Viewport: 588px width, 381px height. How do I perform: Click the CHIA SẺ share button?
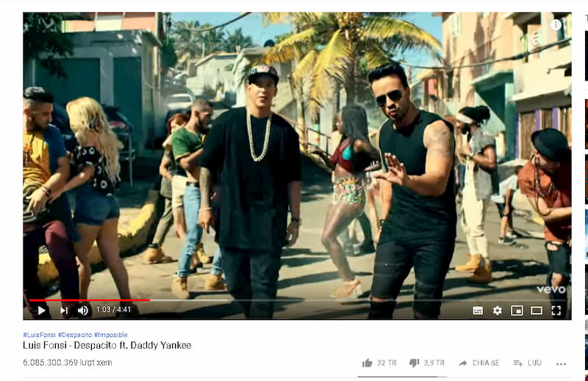click(479, 363)
